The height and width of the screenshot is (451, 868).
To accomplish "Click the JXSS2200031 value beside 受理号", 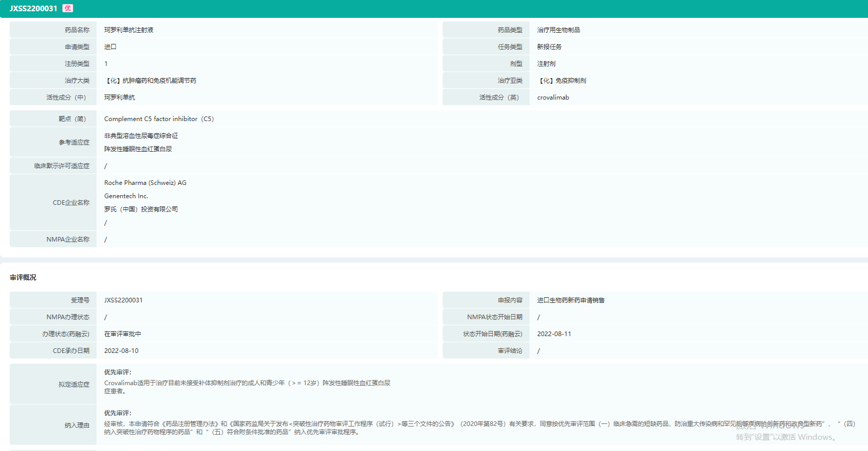I will pyautogui.click(x=123, y=300).
